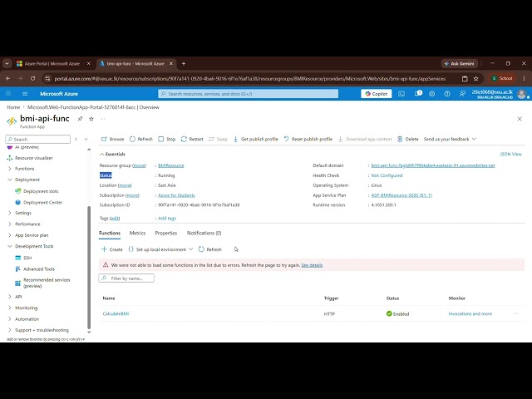Expand the Monitoring sidebar group

coord(22,308)
